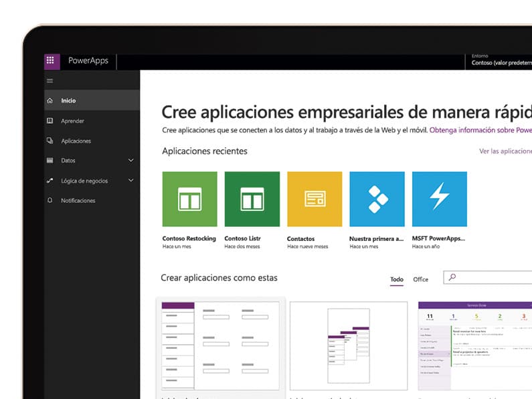Image resolution: width=532 pixels, height=399 pixels.
Task: Click 'Hace nueve meses' under Contactos
Action: (x=307, y=246)
